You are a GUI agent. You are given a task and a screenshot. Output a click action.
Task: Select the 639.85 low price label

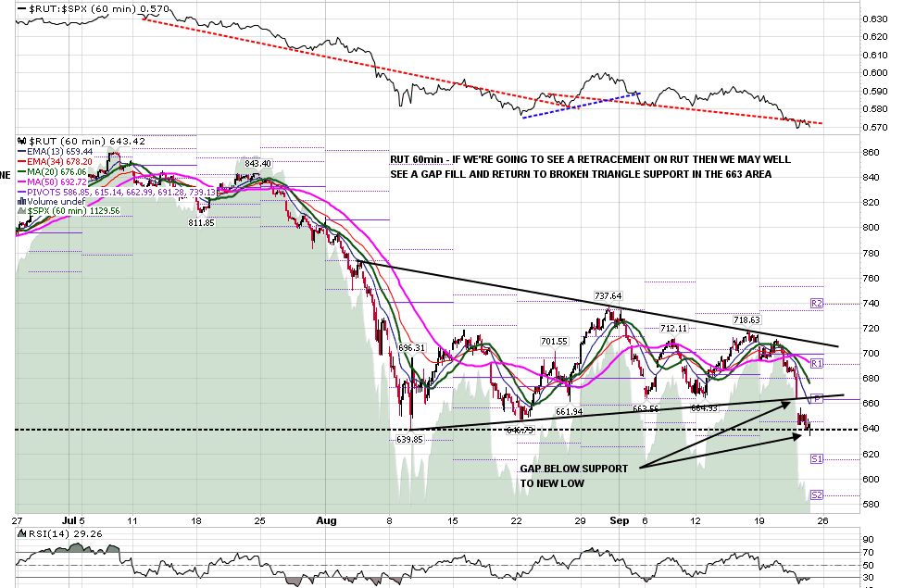pos(409,440)
